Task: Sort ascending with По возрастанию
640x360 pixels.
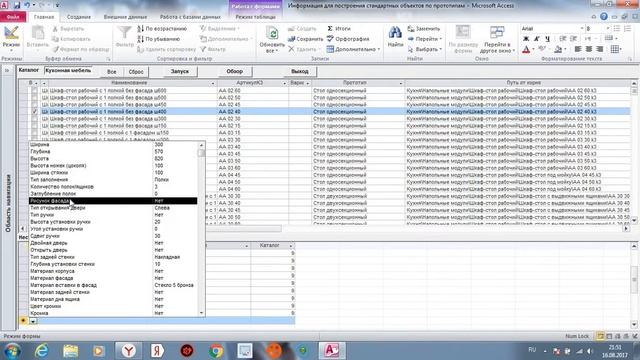Action: (162, 29)
